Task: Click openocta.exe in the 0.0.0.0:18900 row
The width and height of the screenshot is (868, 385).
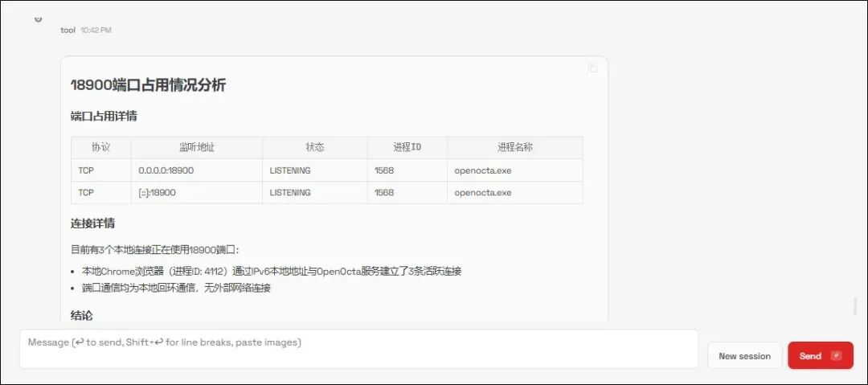Action: click(483, 170)
